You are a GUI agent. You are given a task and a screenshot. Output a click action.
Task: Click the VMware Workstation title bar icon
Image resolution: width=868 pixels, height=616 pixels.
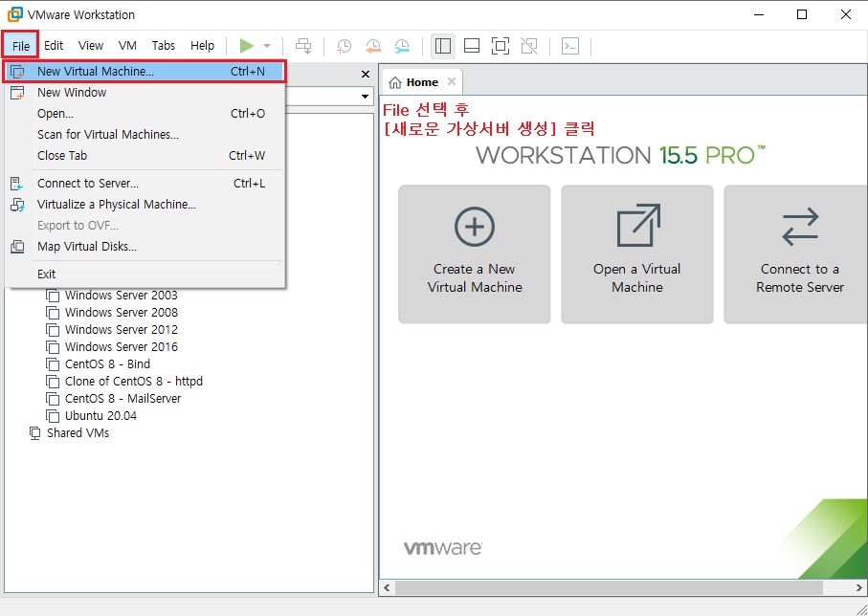(x=15, y=14)
